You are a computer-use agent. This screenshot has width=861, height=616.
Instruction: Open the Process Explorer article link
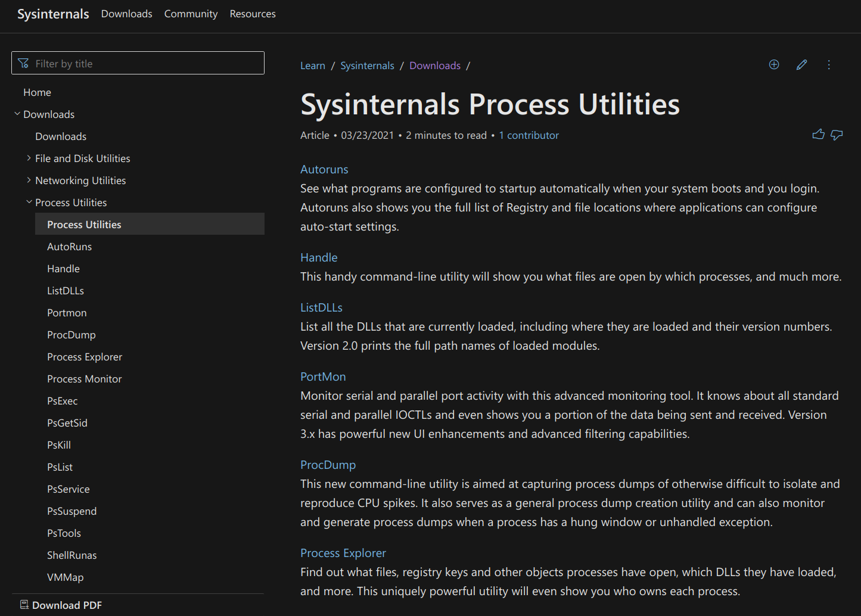click(x=343, y=553)
